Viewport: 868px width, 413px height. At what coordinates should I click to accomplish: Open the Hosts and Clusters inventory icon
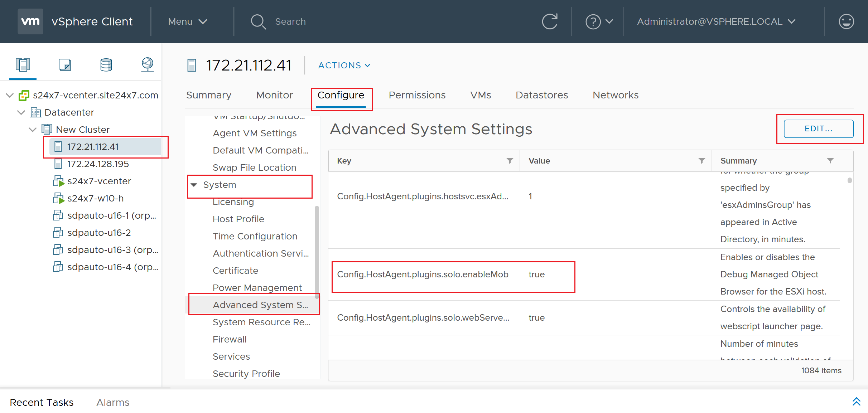23,65
